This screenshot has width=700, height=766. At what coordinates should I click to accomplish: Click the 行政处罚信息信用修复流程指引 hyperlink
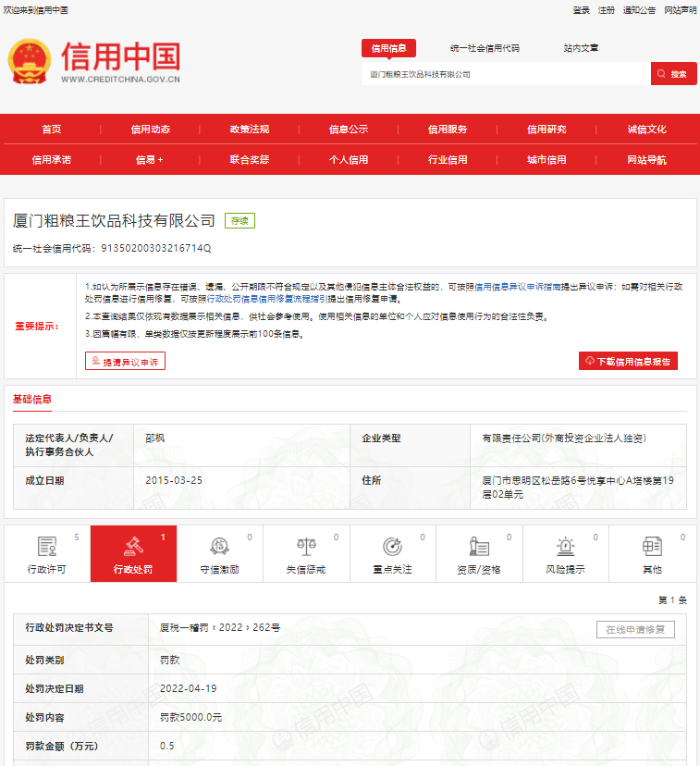(x=267, y=299)
